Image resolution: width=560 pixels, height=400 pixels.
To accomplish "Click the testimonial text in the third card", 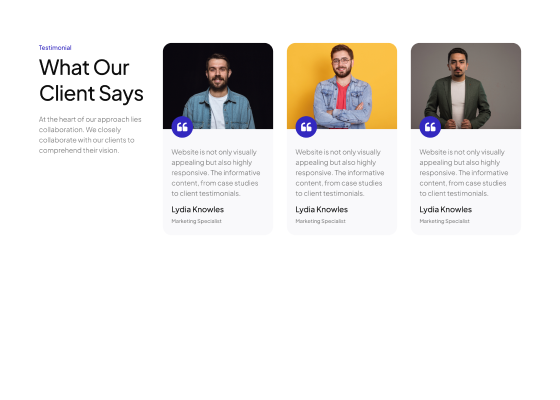I will point(464,173).
